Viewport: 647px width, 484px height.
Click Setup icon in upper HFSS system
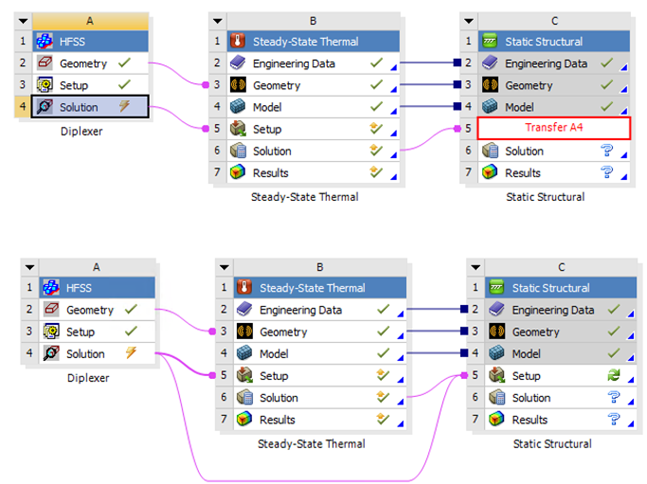[44, 85]
